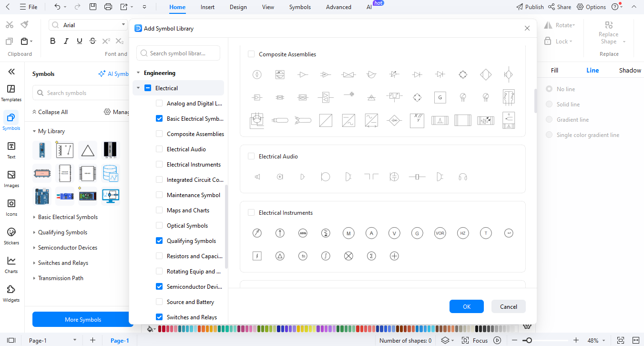
Task: Select the headphones symbol in Electrical Audio
Action: [x=462, y=177]
